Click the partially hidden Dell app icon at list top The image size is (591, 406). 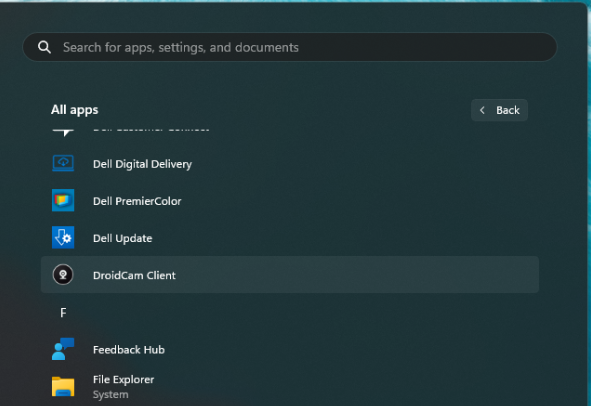(63, 132)
